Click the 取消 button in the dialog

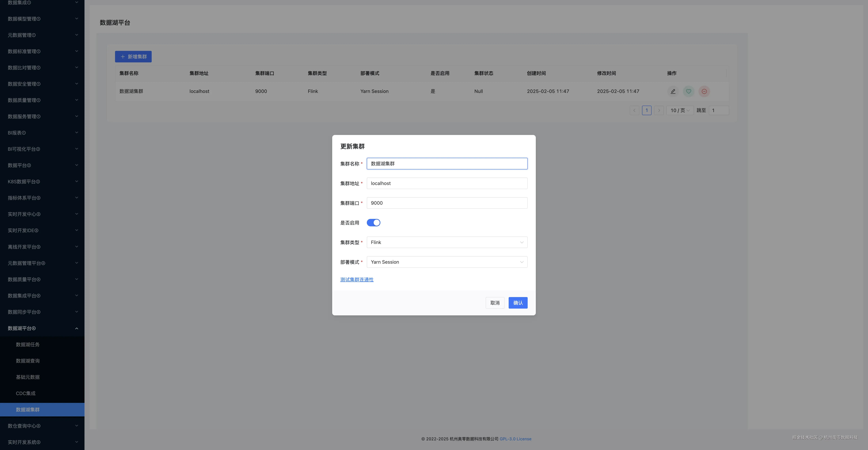pyautogui.click(x=495, y=303)
